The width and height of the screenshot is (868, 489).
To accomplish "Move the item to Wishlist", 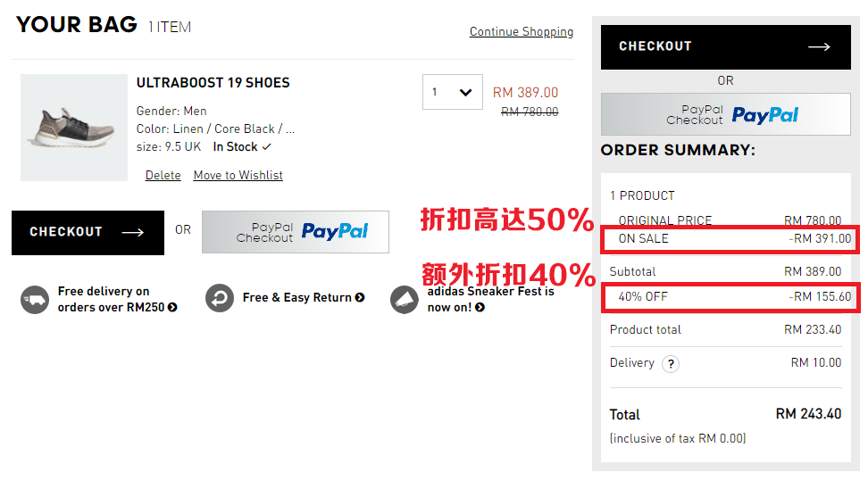I will 238,176.
